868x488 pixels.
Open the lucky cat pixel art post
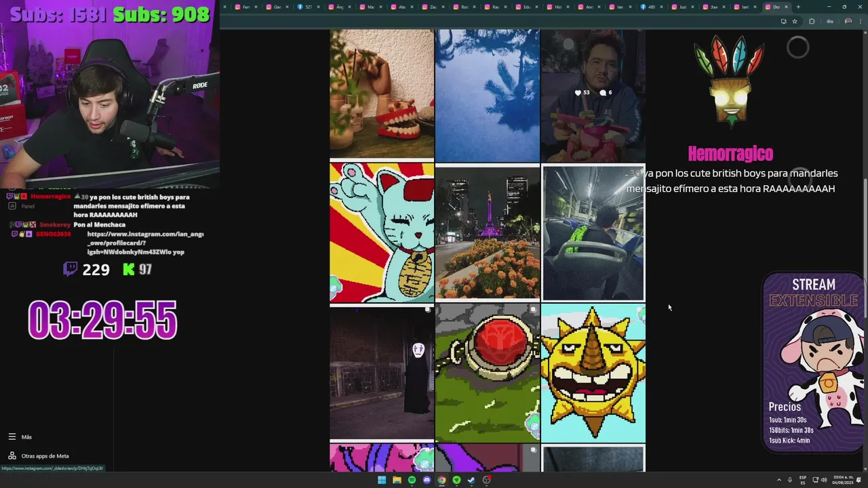[382, 232]
